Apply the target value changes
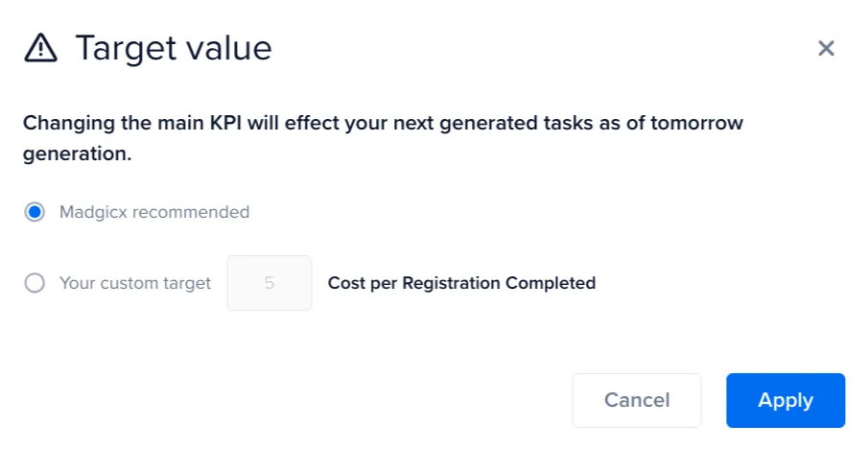The height and width of the screenshot is (449, 868). coord(786,400)
